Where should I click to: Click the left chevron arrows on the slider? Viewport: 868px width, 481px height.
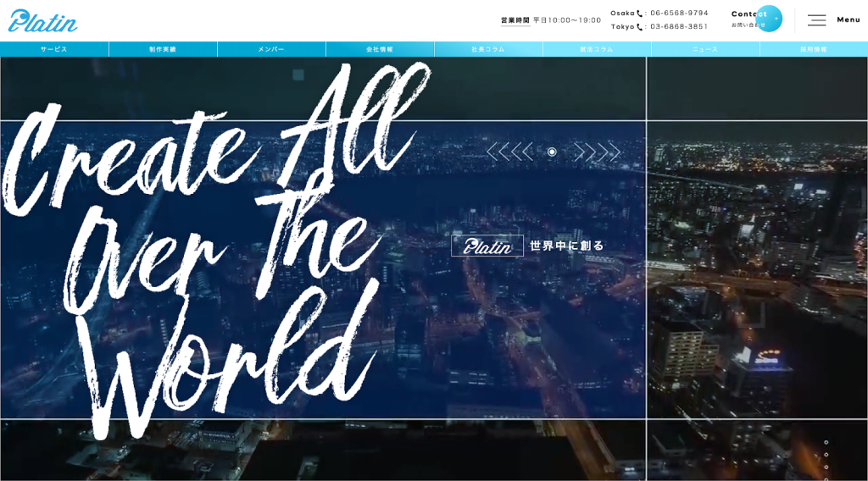[x=509, y=152]
